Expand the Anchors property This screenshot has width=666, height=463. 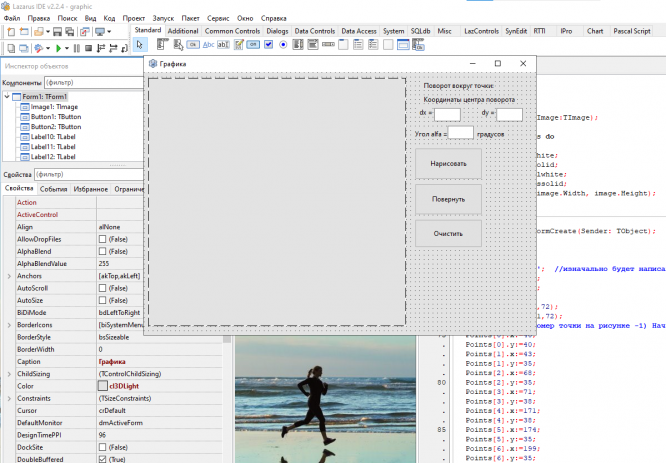[x=9, y=276]
